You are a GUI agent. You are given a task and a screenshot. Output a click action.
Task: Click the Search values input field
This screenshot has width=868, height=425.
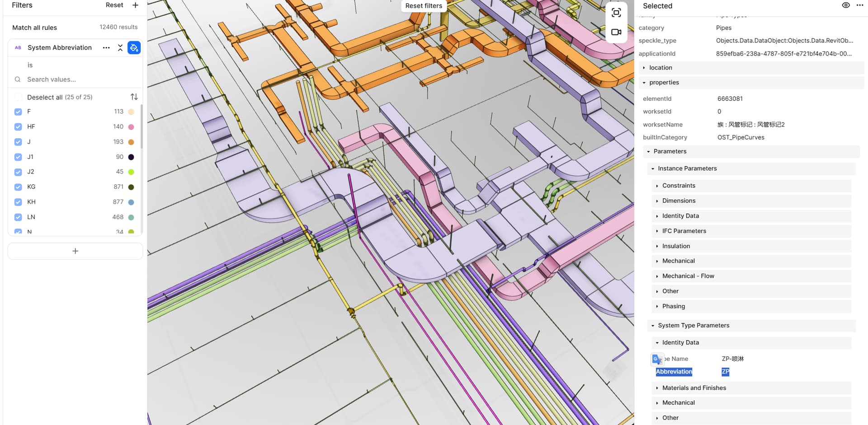tap(77, 79)
